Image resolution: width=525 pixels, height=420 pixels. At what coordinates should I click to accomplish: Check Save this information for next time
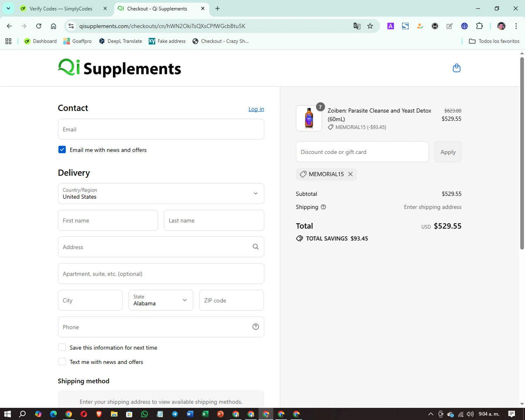tap(62, 347)
